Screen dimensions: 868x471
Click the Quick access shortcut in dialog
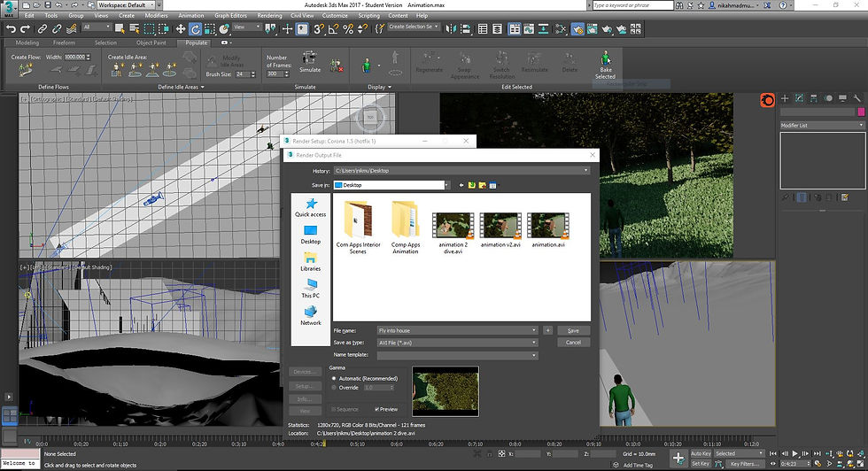[311, 207]
